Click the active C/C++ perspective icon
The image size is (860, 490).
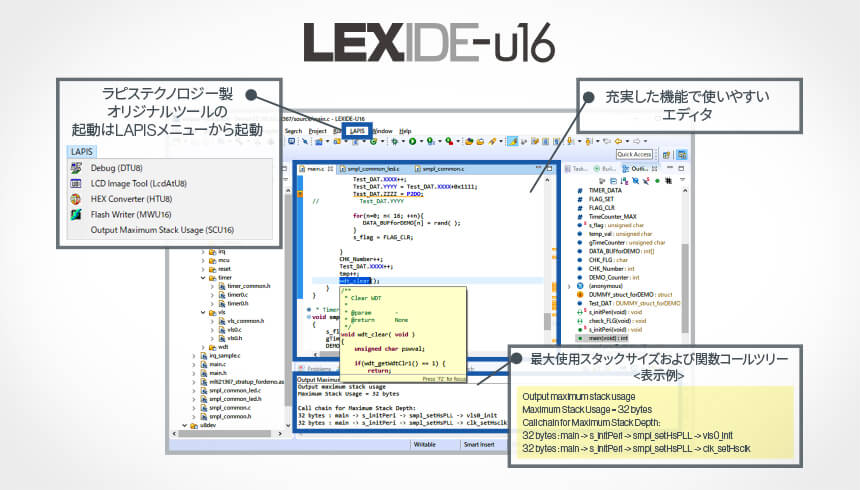pyautogui.click(x=682, y=155)
